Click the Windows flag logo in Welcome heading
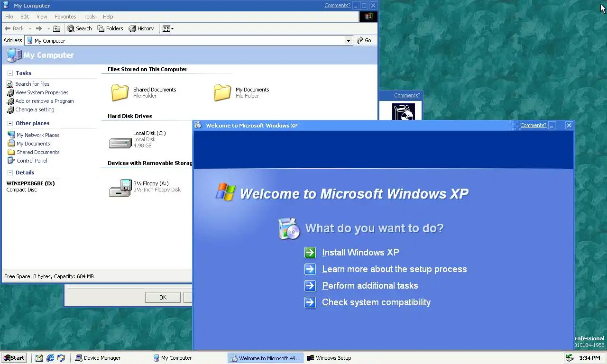607x364 pixels. [225, 192]
